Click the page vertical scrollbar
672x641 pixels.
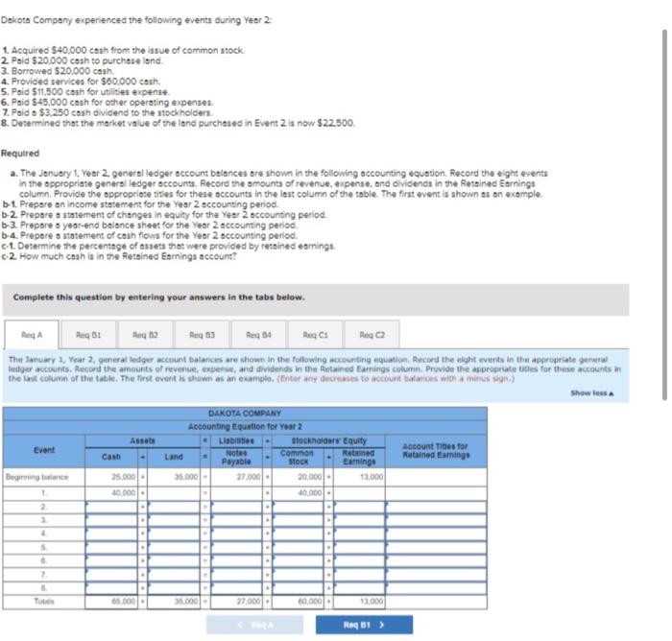(x=664, y=214)
